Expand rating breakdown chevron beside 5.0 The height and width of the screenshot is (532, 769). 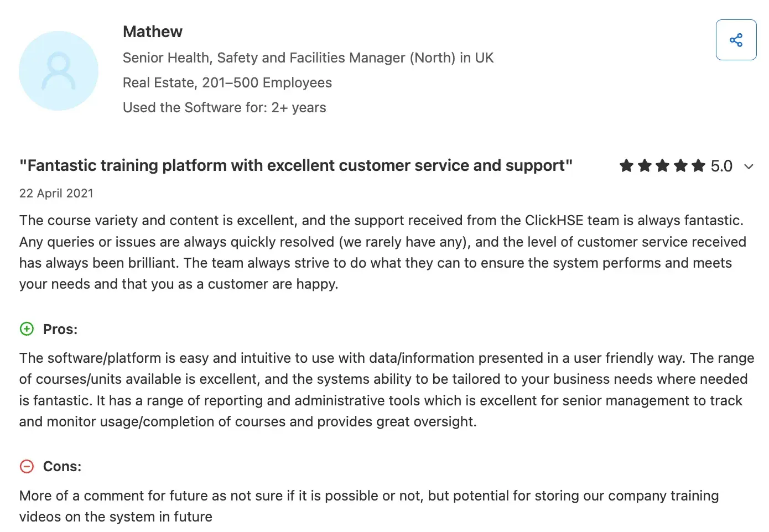[749, 166]
